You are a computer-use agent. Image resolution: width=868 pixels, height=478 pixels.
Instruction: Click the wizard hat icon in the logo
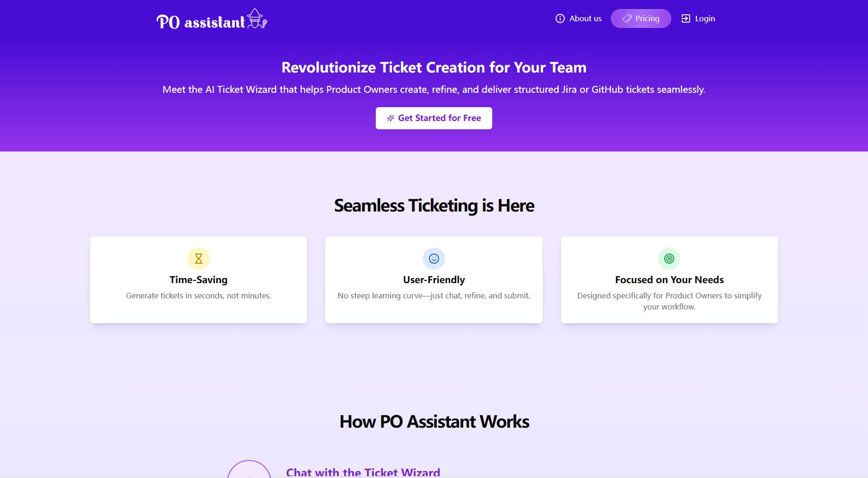point(255,18)
